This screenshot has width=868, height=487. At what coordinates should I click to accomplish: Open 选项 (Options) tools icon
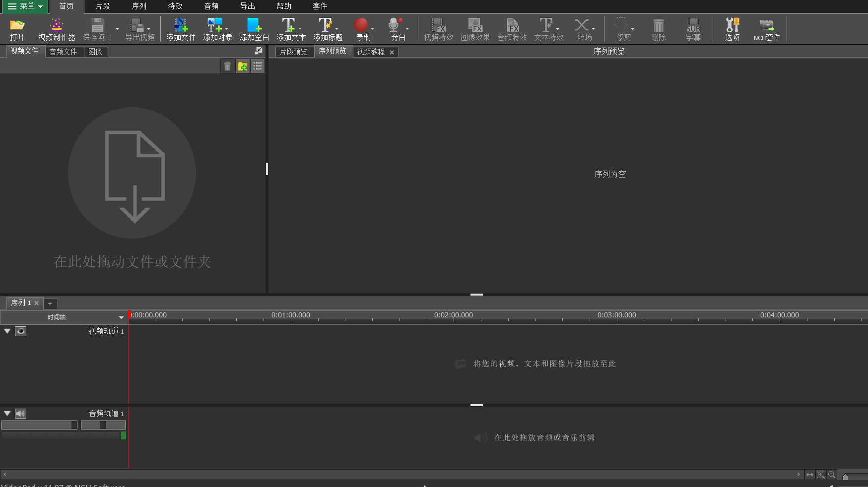coord(732,29)
